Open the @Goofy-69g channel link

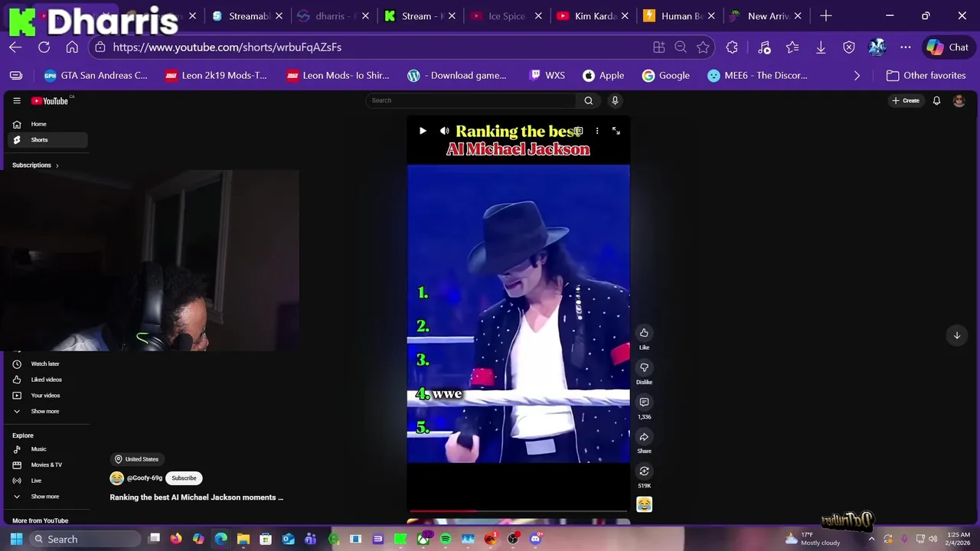[144, 478]
